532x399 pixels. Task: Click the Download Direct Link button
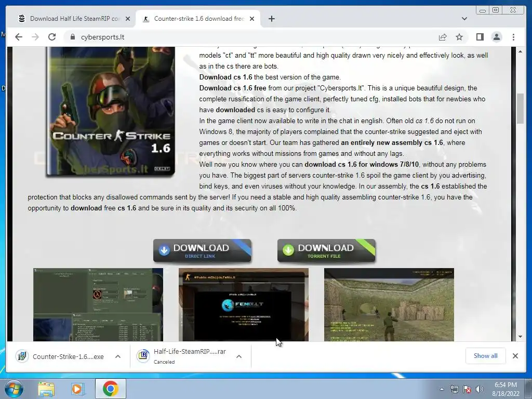202,251
